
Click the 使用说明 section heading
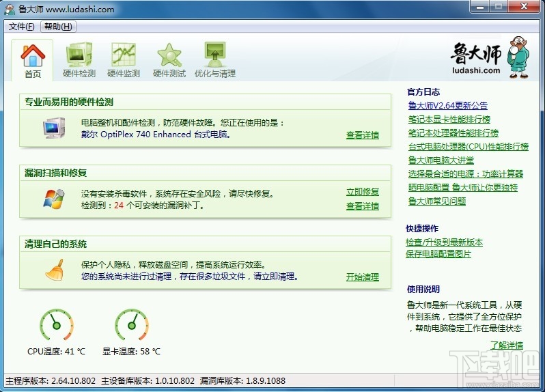pyautogui.click(x=423, y=290)
